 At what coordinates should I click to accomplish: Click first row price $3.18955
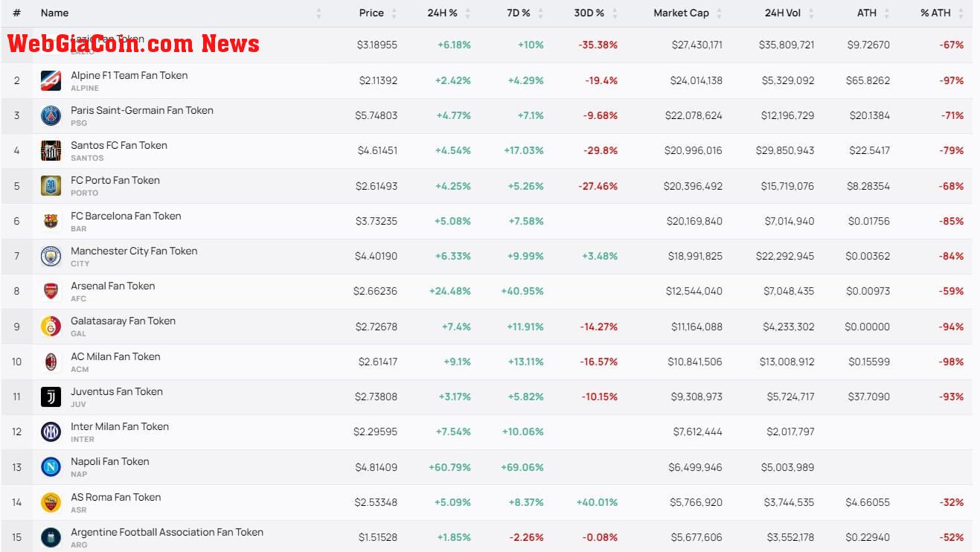click(x=377, y=45)
